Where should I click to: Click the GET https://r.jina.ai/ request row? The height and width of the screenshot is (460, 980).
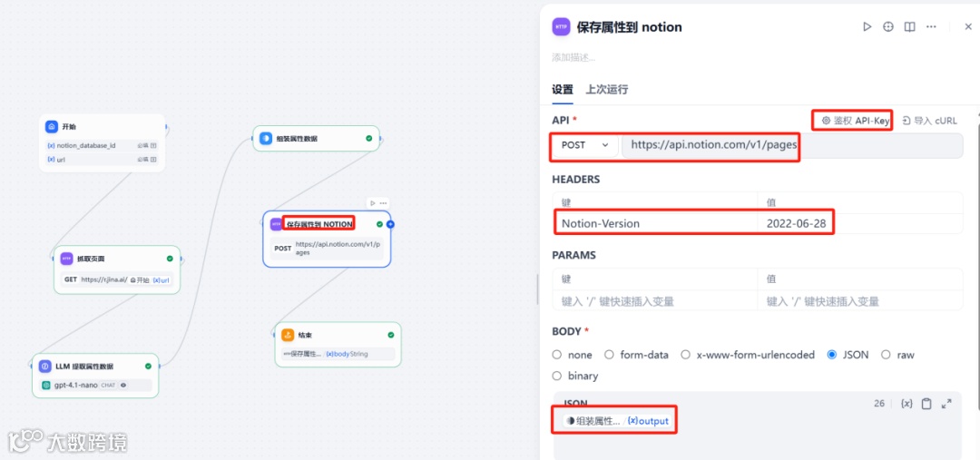(117, 280)
